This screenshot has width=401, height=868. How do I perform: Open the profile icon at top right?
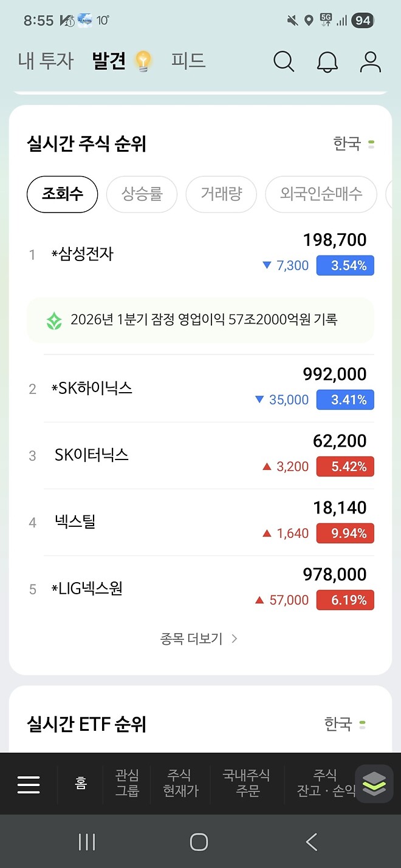point(370,61)
